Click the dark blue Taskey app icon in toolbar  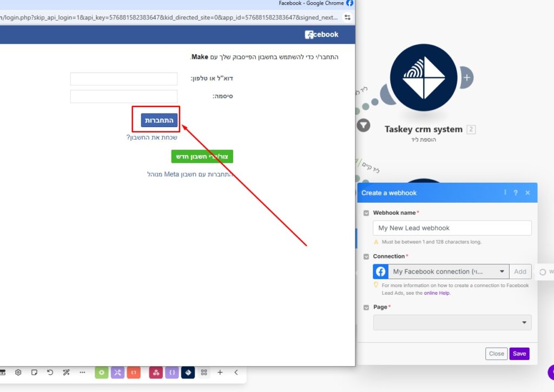(x=188, y=372)
